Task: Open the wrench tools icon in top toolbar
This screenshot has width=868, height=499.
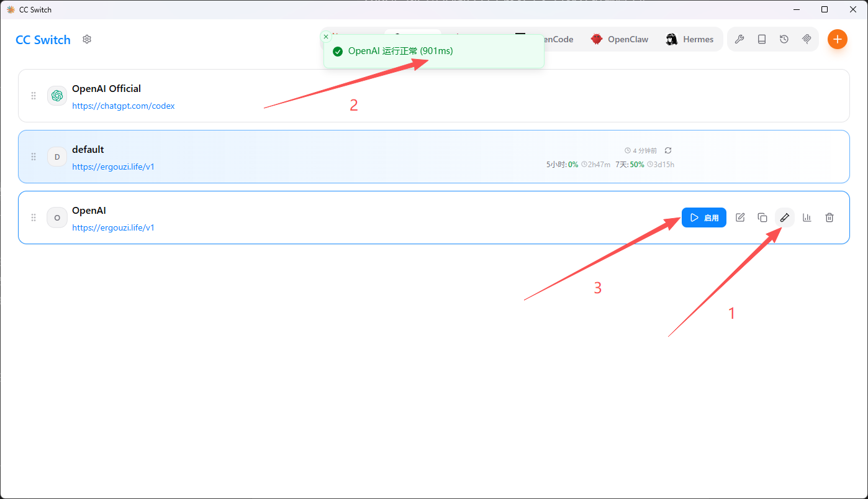Action: pos(739,39)
